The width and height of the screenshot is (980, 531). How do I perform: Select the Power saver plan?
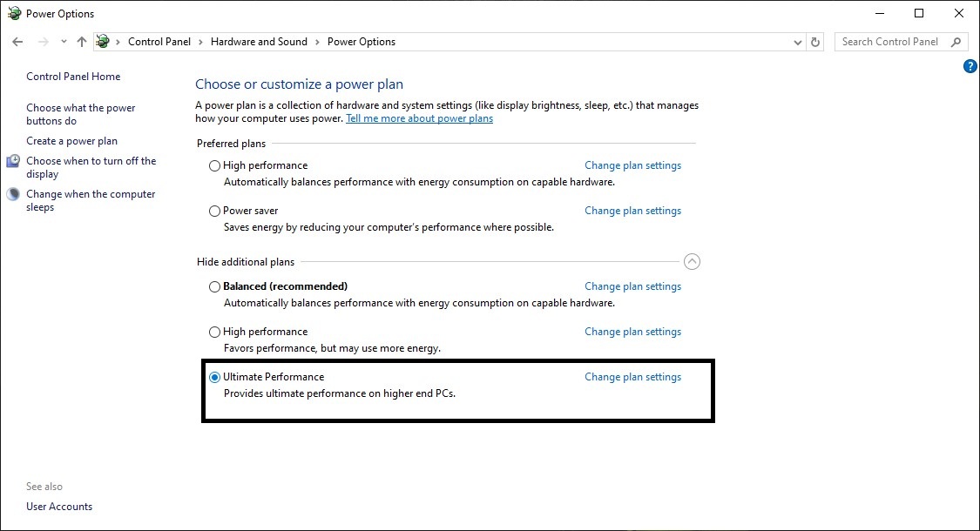pyautogui.click(x=215, y=211)
